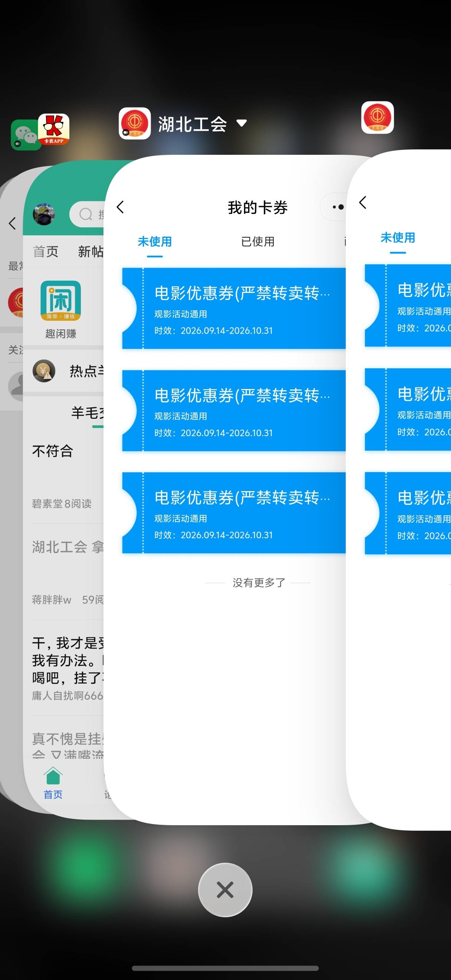This screenshot has width=451, height=980.
Task: Open the WeChat app icon
Action: coord(25,135)
